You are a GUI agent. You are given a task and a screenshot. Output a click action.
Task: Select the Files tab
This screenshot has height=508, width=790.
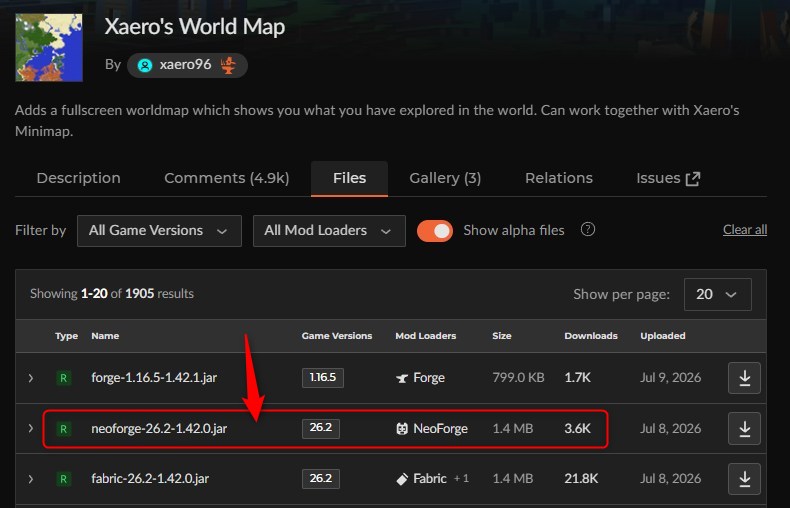click(x=349, y=178)
